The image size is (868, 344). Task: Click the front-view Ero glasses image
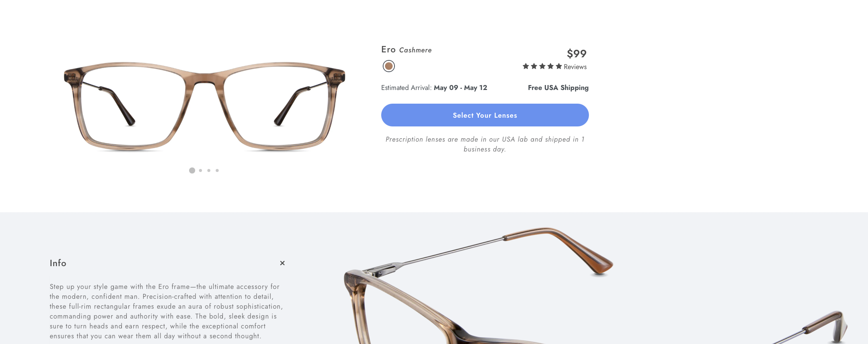tap(204, 107)
